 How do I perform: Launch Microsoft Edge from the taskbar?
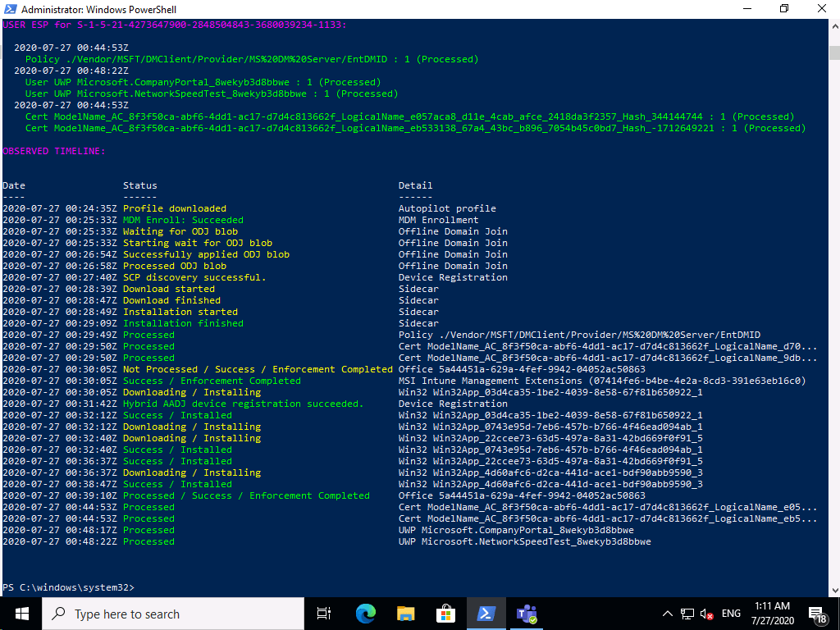pos(365,614)
